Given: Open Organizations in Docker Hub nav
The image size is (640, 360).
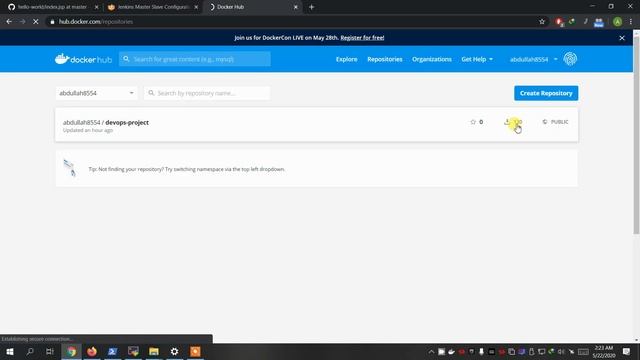Looking at the screenshot, I should coord(432,59).
